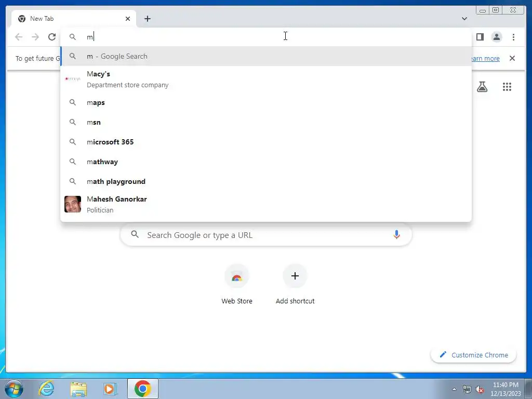Open a new tab with plus icon

[147, 19]
